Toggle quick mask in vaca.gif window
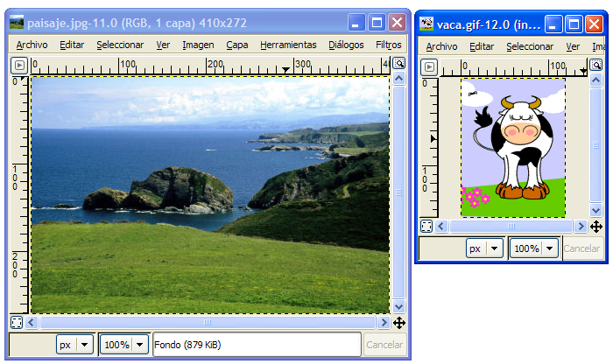This screenshot has height=364, width=613. (x=426, y=227)
